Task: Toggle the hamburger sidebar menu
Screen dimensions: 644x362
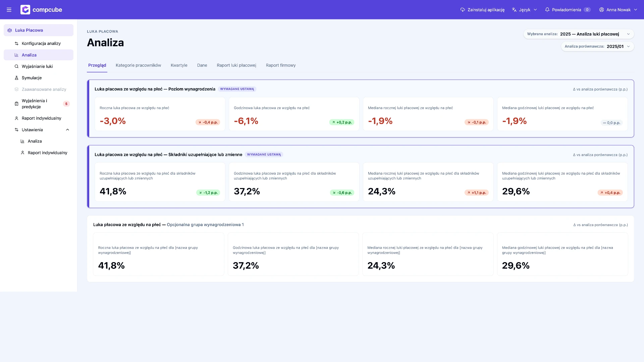Action: coord(9,10)
